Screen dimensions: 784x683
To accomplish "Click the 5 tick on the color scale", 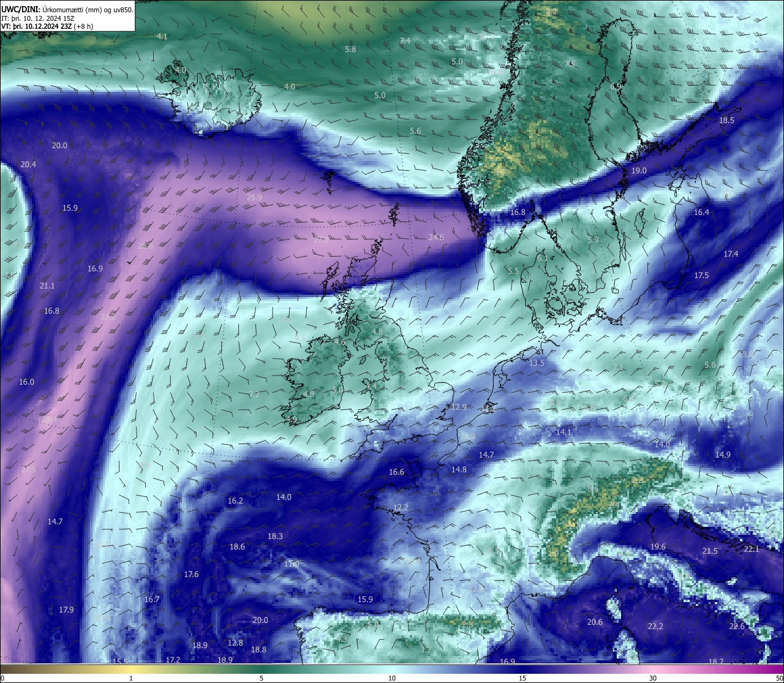I will tap(262, 678).
